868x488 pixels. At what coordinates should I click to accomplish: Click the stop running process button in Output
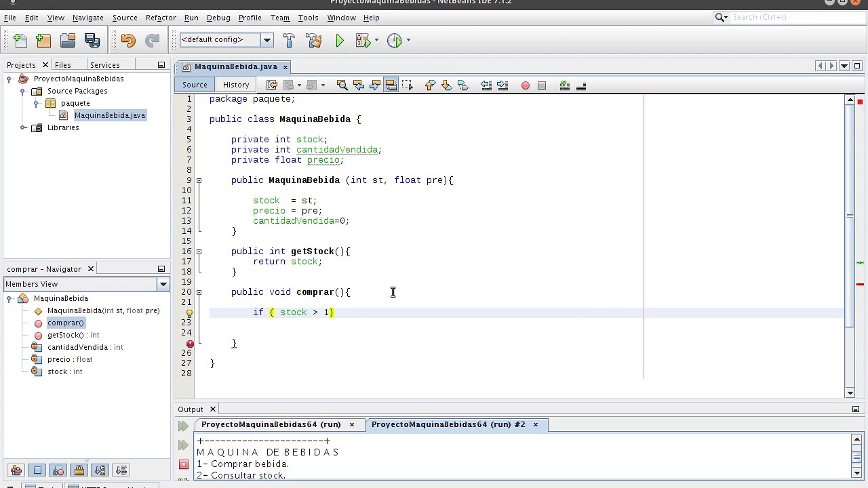(x=183, y=465)
